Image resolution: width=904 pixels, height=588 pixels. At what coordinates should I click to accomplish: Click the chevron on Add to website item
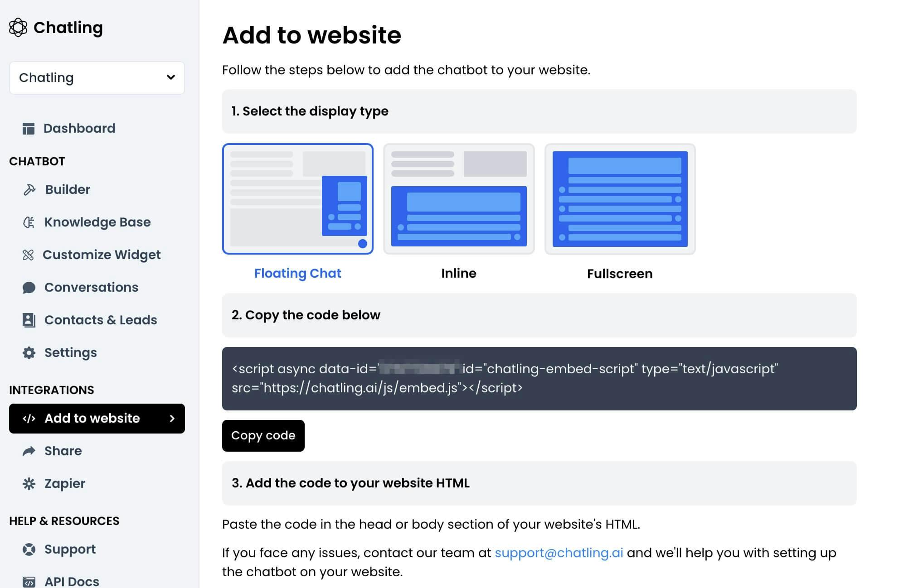tap(172, 419)
